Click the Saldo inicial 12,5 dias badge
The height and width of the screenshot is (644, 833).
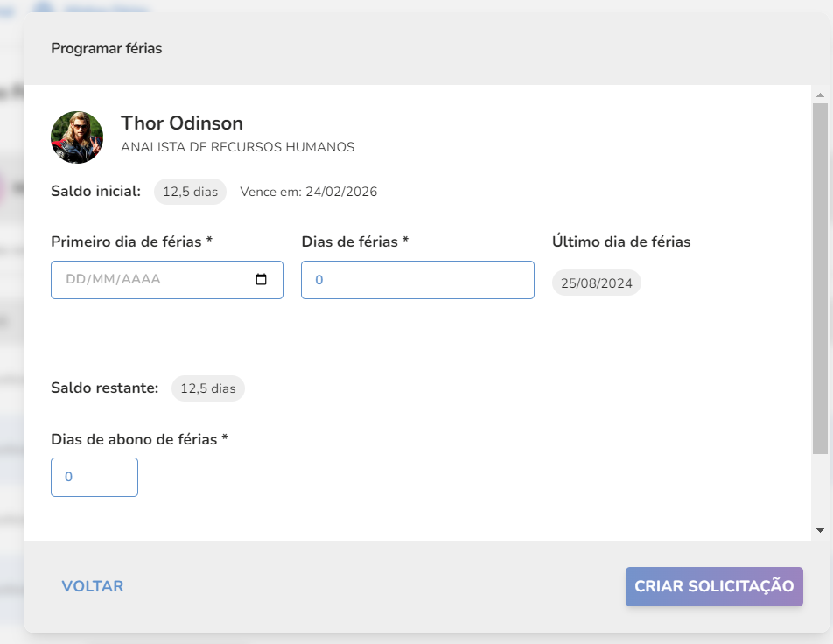[190, 192]
